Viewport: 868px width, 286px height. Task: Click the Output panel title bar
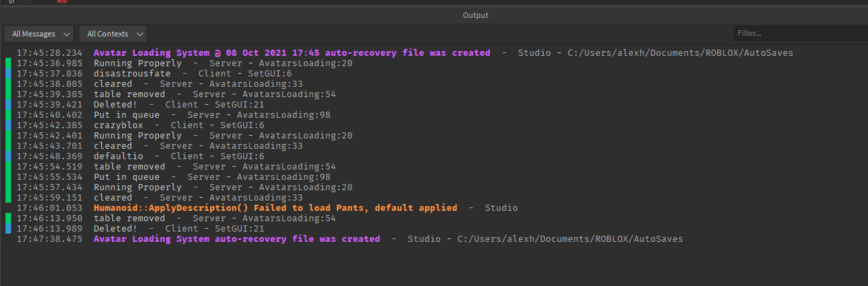point(475,15)
